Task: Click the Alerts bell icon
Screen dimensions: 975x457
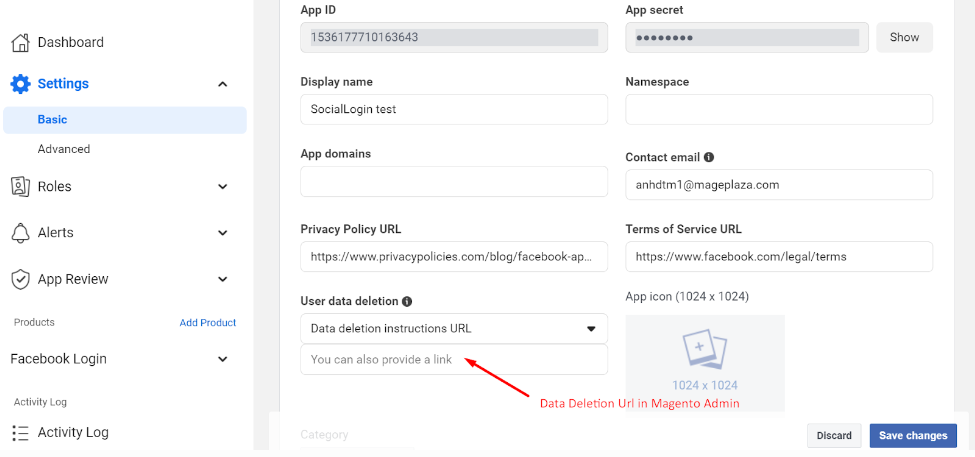Action: 20,232
